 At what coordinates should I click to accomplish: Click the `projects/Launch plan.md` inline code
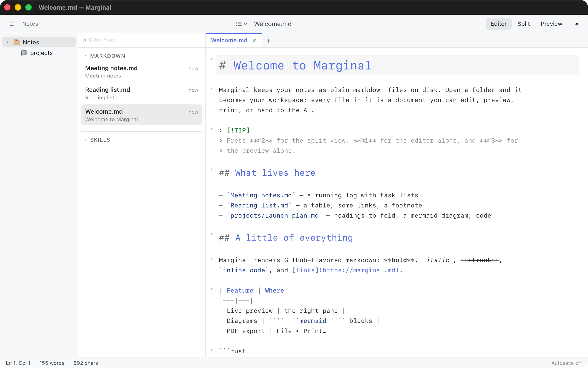pyautogui.click(x=274, y=216)
